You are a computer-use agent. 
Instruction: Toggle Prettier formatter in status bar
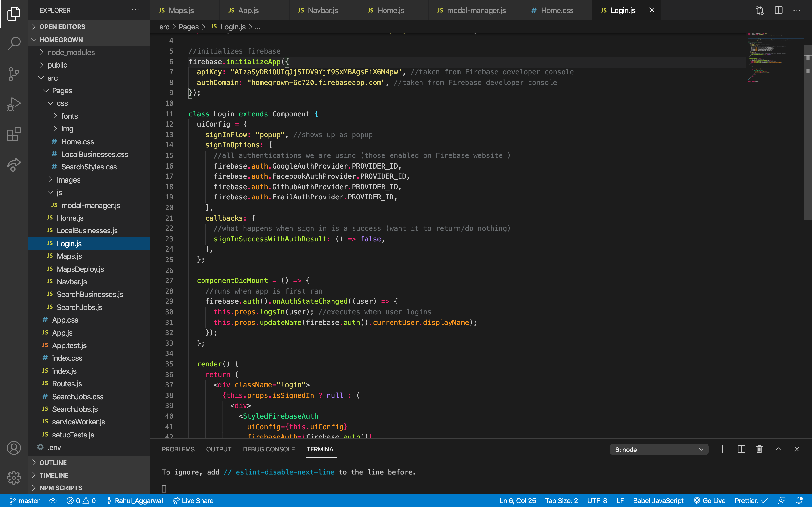click(x=751, y=501)
